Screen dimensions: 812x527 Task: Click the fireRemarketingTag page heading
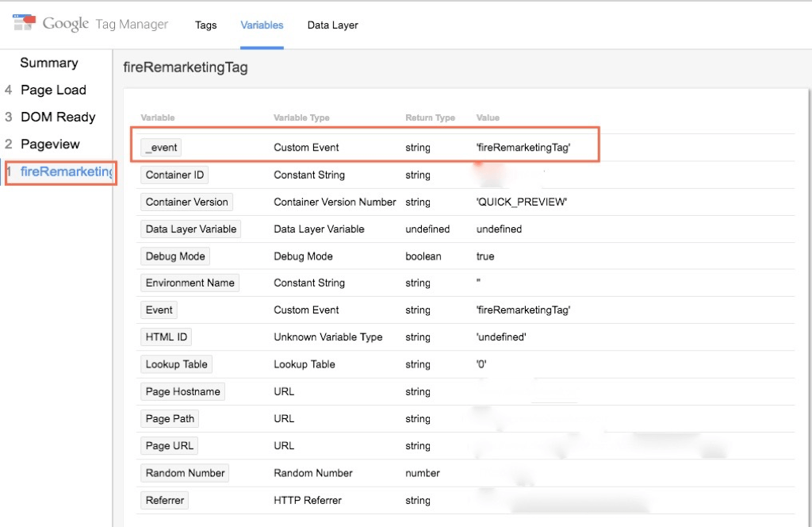186,67
